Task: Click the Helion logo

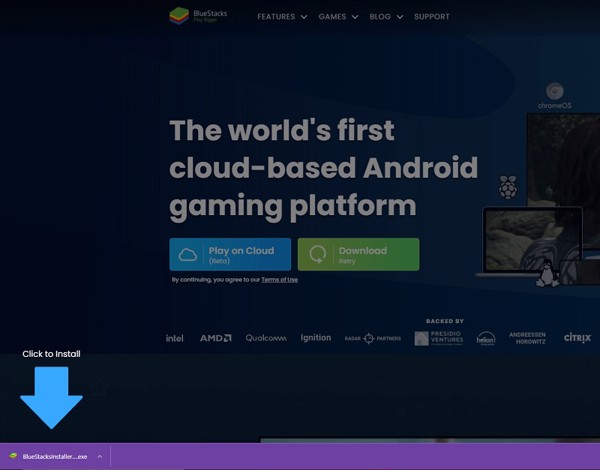Action: pos(486,338)
